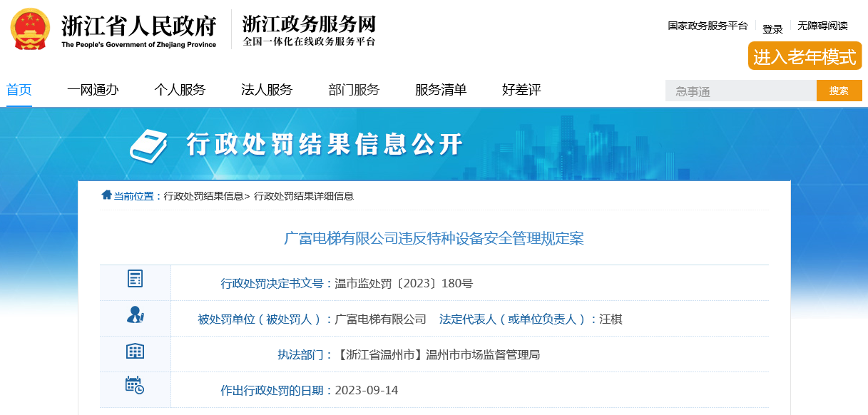Open the 一网通办 menu item
This screenshot has height=415, width=868.
(x=93, y=90)
